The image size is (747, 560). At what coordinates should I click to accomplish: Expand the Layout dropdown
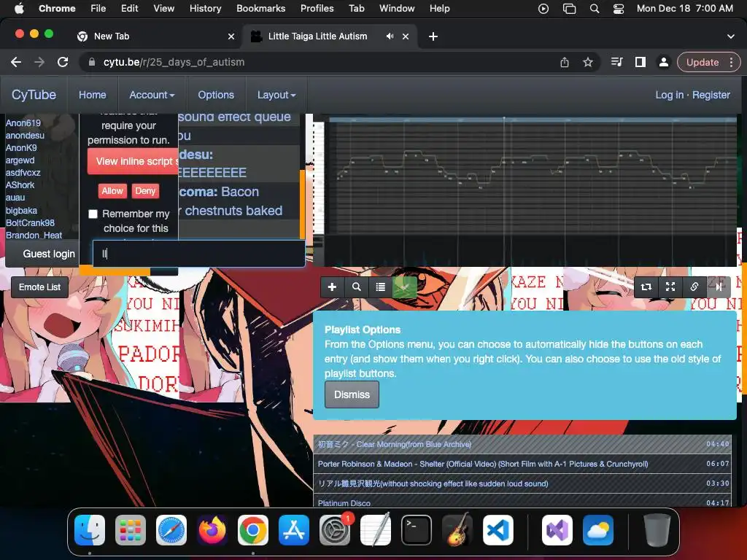(276, 95)
